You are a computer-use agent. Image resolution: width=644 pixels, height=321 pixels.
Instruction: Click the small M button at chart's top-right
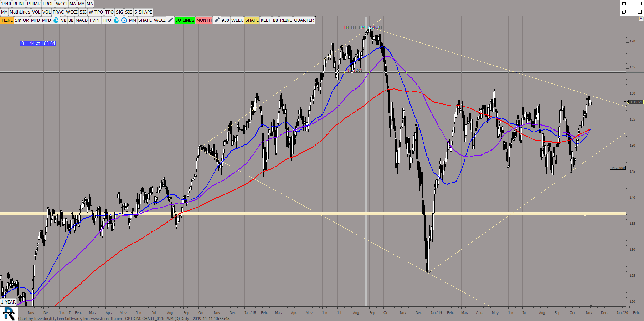click(640, 19)
